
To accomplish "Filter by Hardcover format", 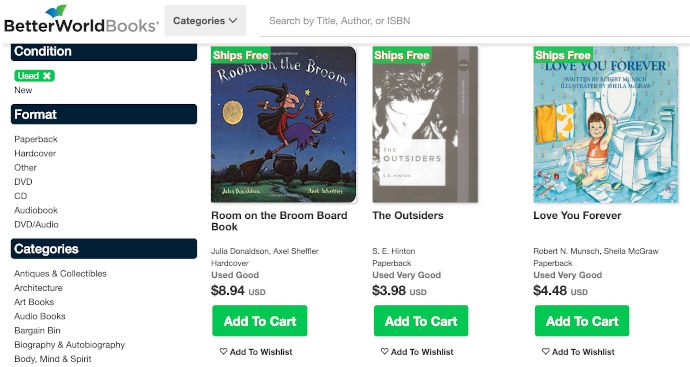I will pos(35,153).
